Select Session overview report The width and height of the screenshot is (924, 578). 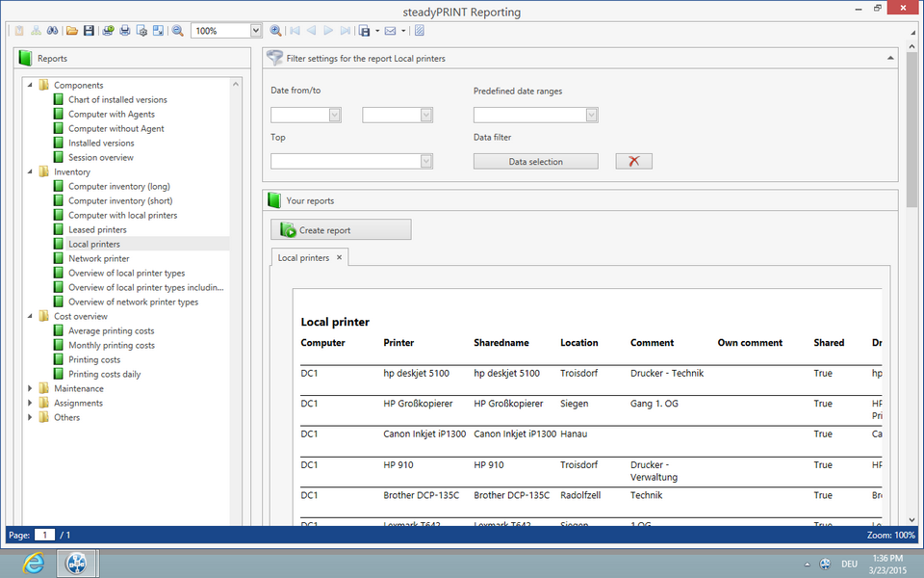coord(101,157)
